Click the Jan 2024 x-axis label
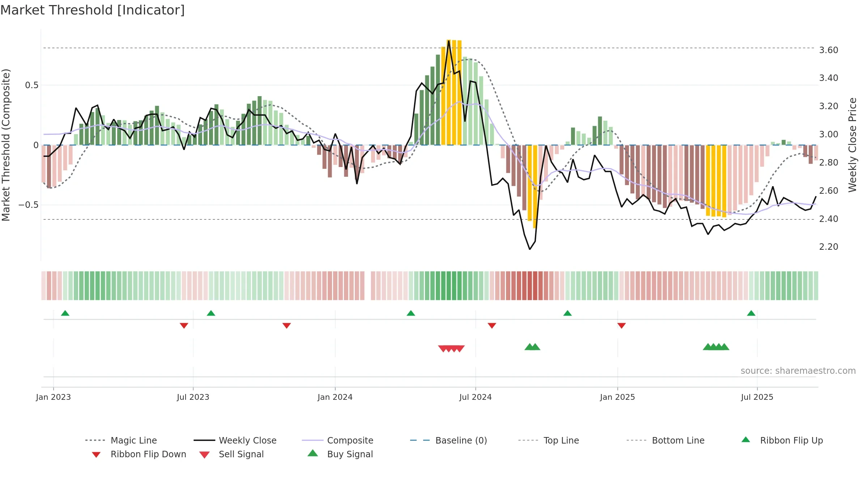The image size is (868, 488). (x=335, y=397)
